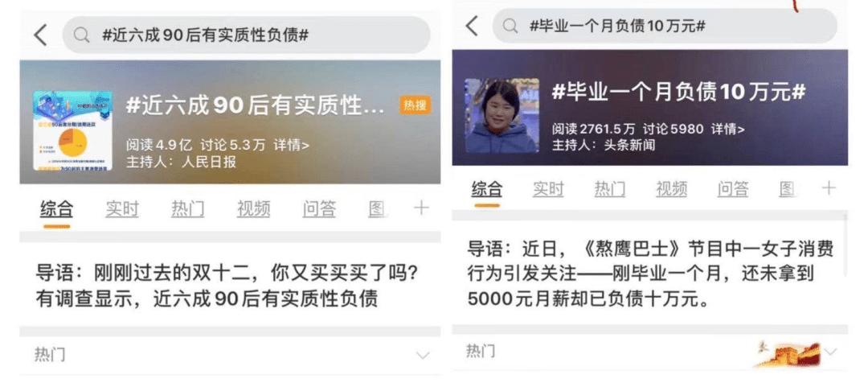The height and width of the screenshot is (387, 868).
Task: Tap the plus icon beside left tabs
Action: point(421,208)
